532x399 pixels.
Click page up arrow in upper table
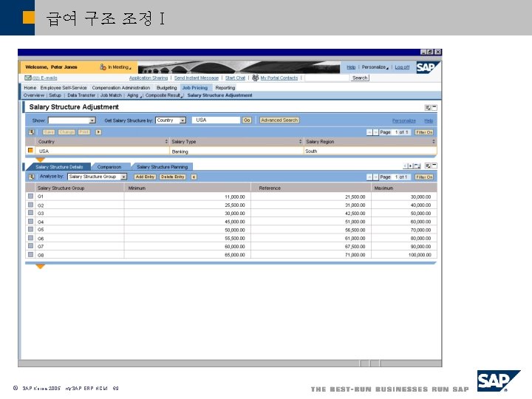(369, 132)
